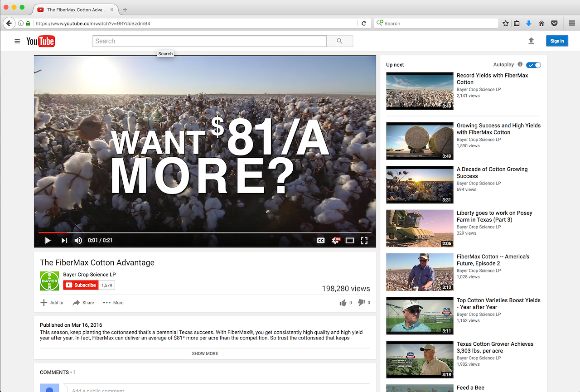
Task: Like the video with thumbs up
Action: (x=343, y=303)
